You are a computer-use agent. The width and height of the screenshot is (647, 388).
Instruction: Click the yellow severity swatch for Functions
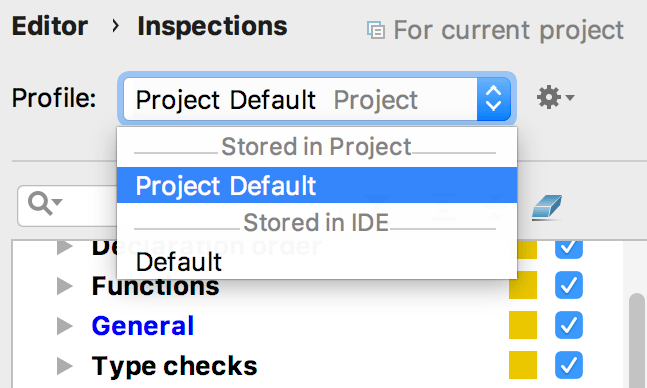pos(523,285)
